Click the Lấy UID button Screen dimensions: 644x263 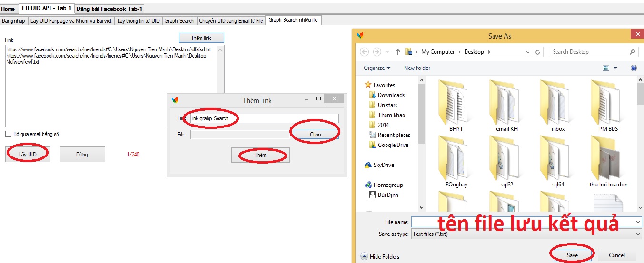28,155
